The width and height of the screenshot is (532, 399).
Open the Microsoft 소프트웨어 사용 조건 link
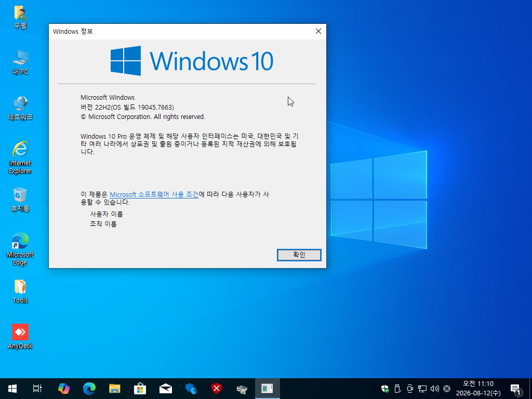coord(154,194)
